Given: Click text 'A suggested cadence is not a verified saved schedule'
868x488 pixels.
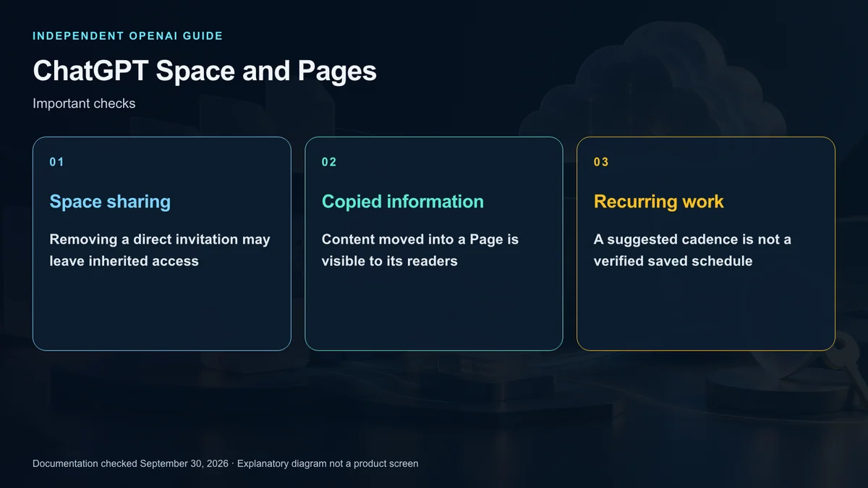Looking at the screenshot, I should (692, 250).
